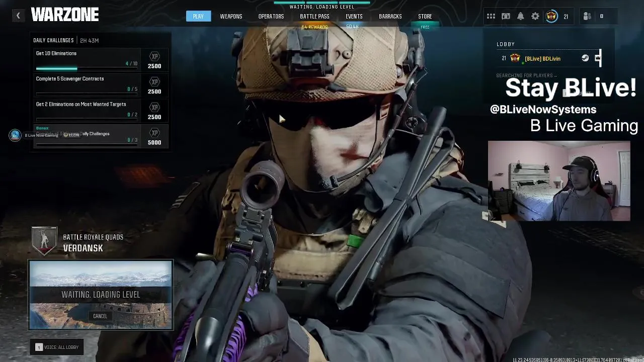Open the player rank emblem profile
Viewport: 644px width, 362px height.
pos(552,16)
